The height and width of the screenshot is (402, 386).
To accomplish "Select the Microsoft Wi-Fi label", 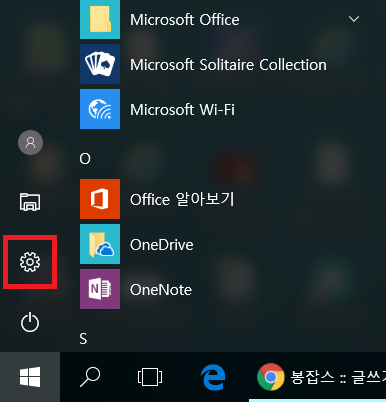I will pos(182,110).
